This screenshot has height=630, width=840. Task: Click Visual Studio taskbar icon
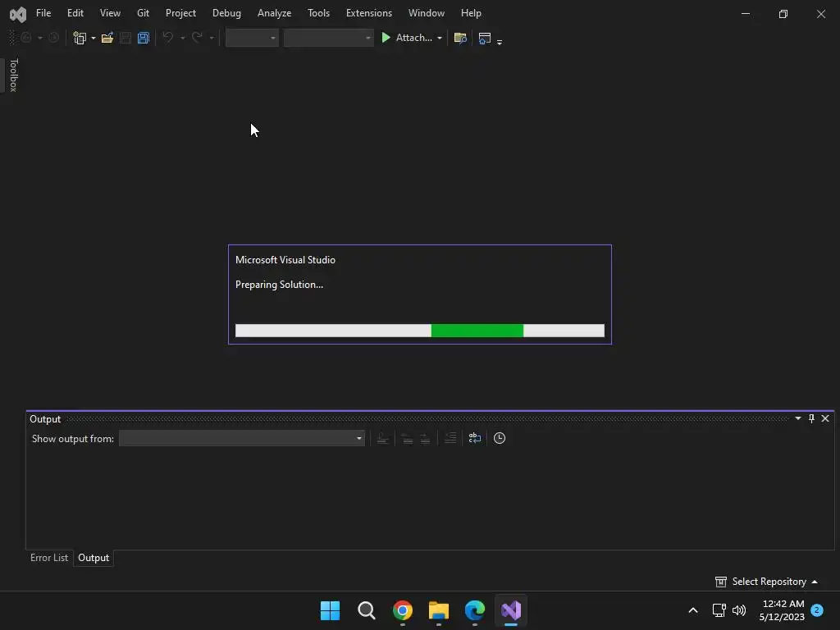pyautogui.click(x=511, y=610)
